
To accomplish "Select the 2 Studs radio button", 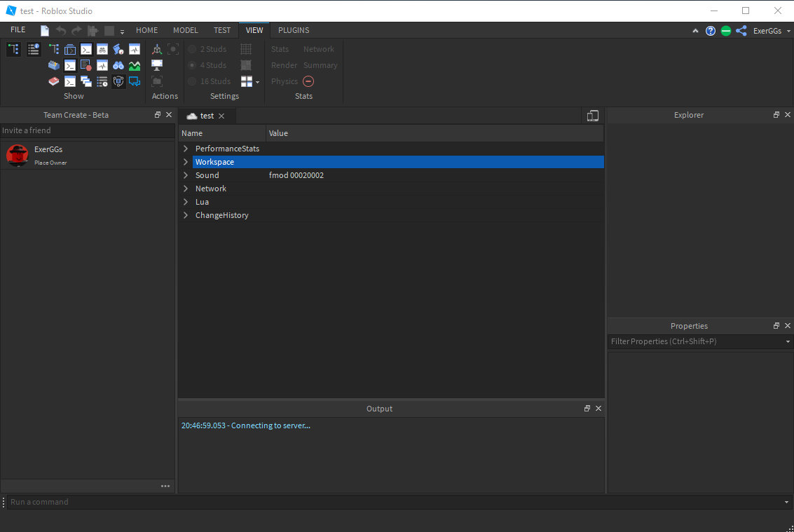I will pyautogui.click(x=192, y=49).
